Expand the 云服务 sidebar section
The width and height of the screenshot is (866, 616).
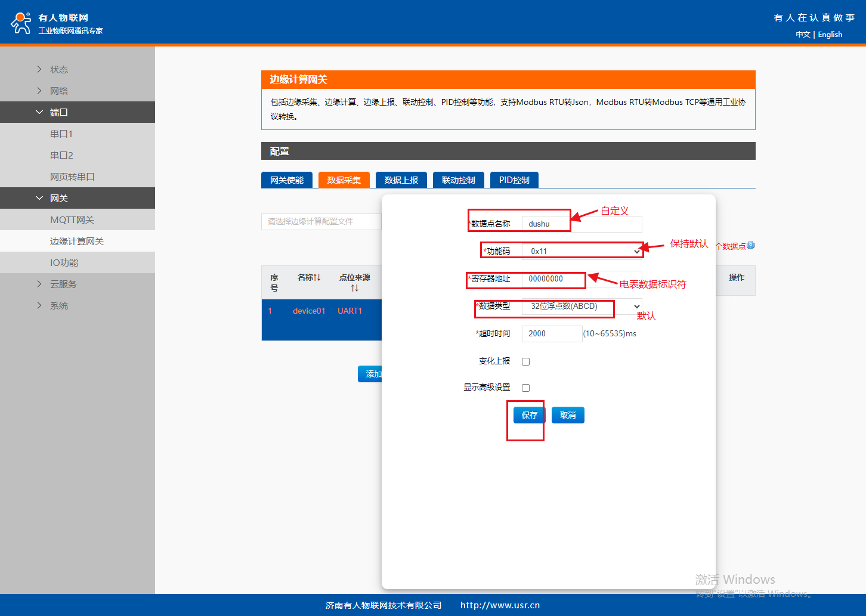pos(63,284)
